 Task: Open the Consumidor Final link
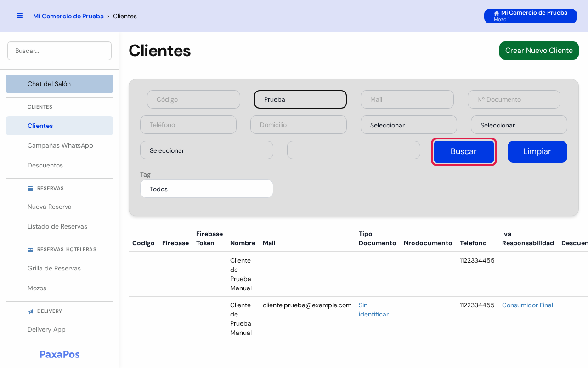pos(527,305)
